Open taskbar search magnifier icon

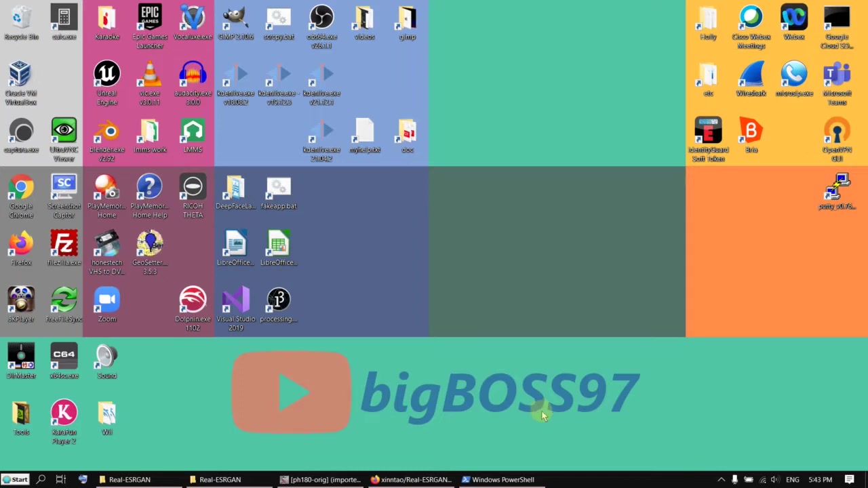(x=41, y=479)
